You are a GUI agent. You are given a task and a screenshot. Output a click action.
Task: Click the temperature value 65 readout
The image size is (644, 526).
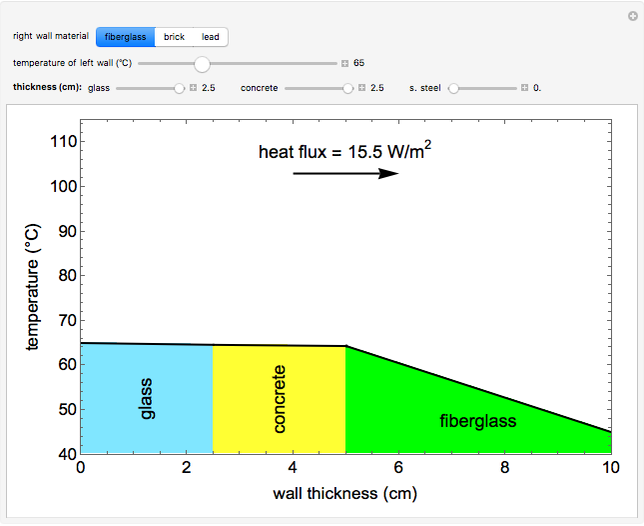coord(359,63)
